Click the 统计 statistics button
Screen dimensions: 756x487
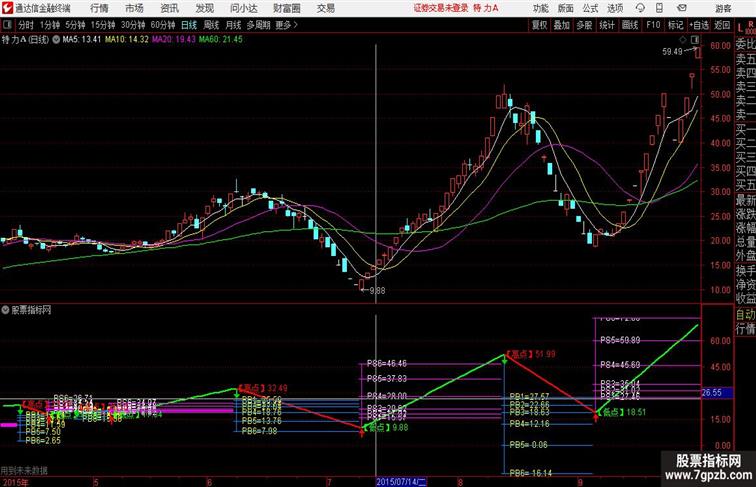coord(607,25)
